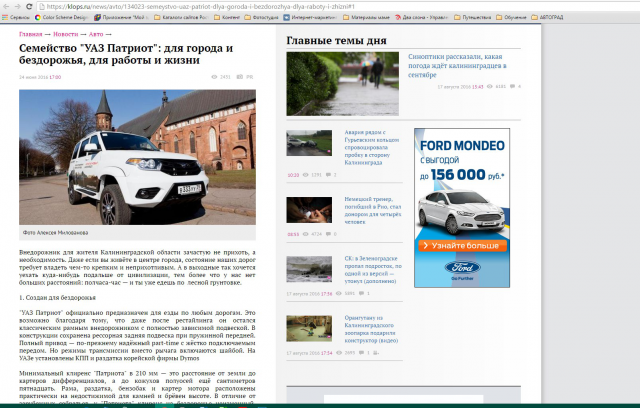
Task: Click the eye icon under the Зеленоградск story
Action: tap(338, 293)
